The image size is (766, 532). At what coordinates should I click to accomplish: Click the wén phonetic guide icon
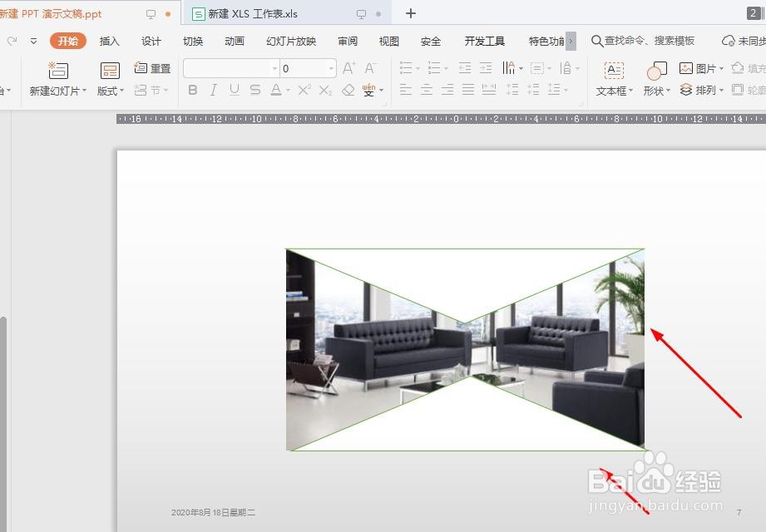pos(368,91)
